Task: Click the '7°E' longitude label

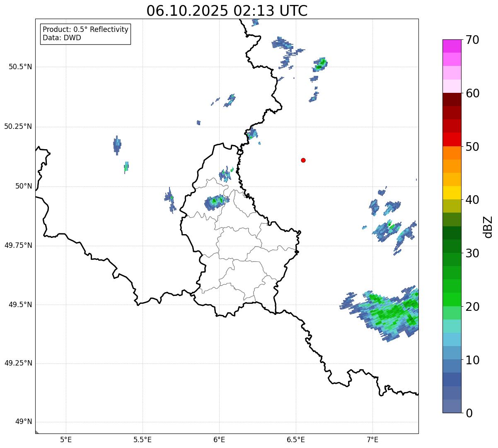Action: click(372, 439)
